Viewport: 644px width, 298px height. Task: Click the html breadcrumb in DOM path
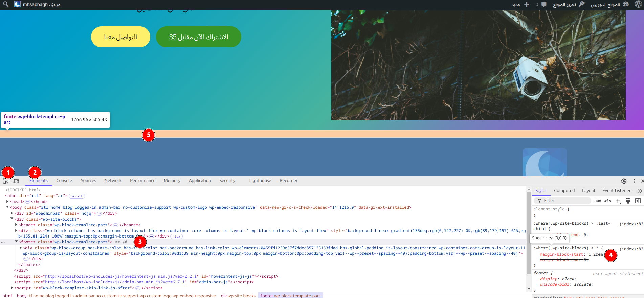pyautogui.click(x=7, y=296)
